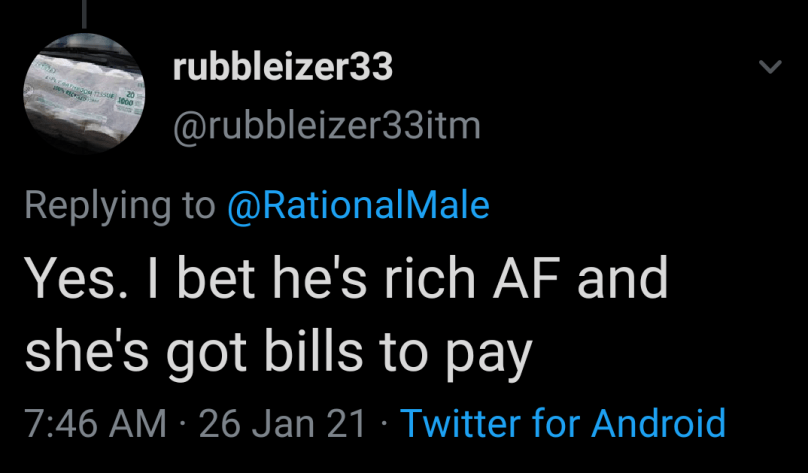Click the 7:46 AM timestamp

pos(95,423)
